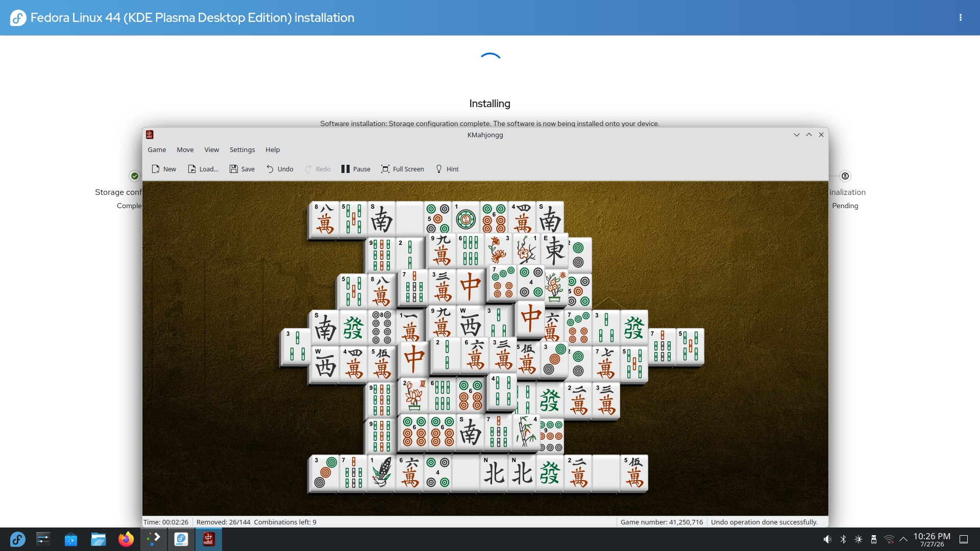Select the spring season tile

556,288
